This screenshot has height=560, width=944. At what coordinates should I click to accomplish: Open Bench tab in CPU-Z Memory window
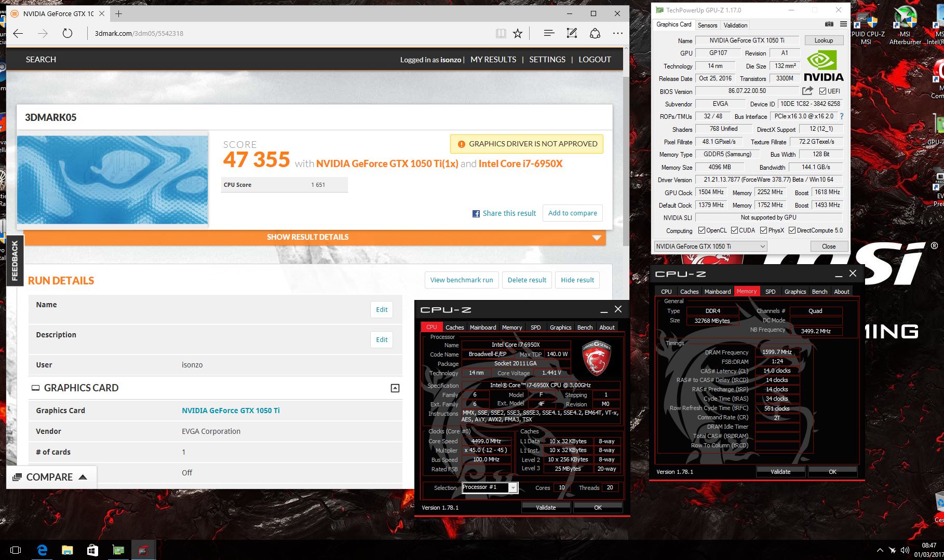(819, 292)
